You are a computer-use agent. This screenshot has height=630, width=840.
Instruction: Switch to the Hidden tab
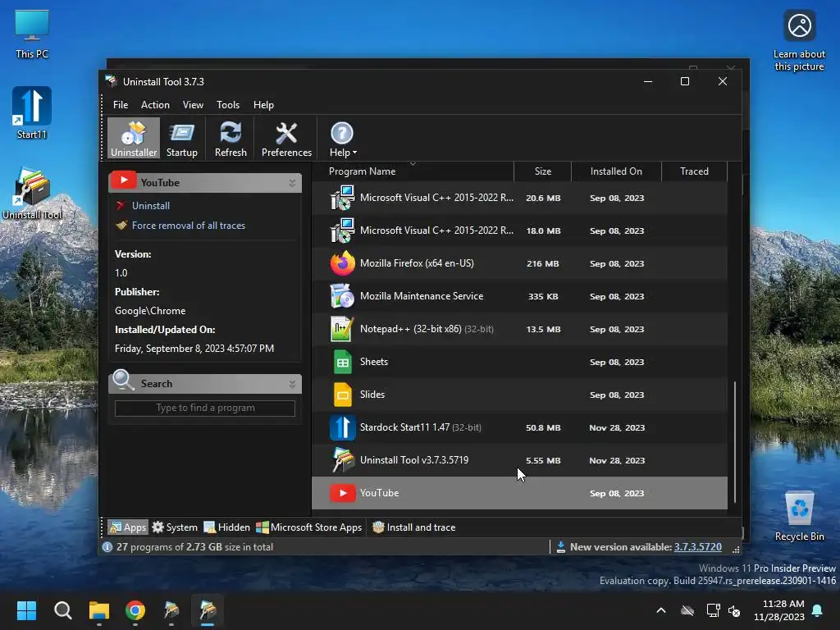coord(227,527)
